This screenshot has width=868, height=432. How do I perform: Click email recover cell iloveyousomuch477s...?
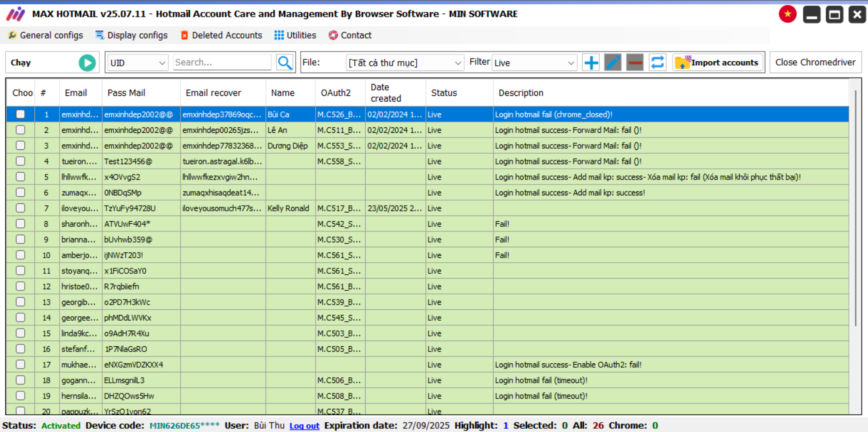pyautogui.click(x=223, y=208)
